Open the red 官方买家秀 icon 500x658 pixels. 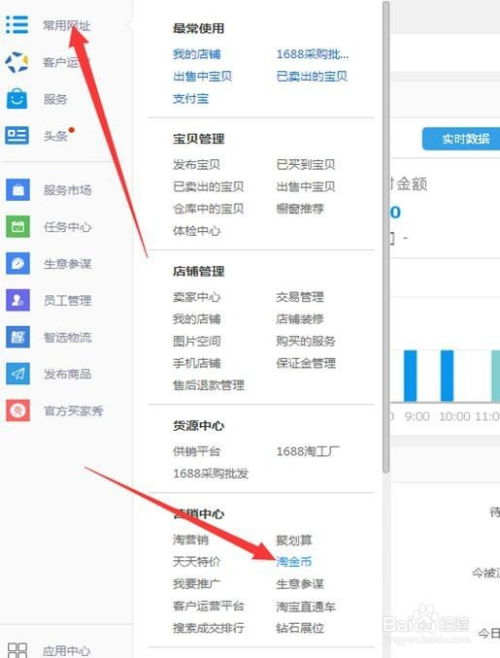(x=18, y=410)
